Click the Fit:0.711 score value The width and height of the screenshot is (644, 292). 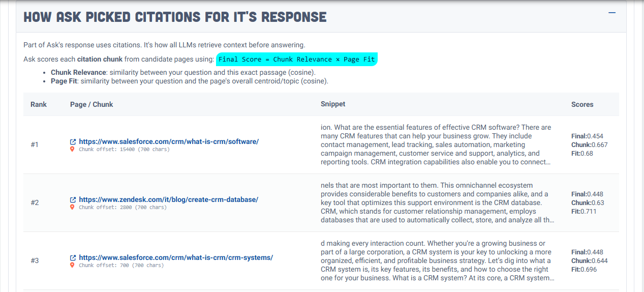[584, 212]
